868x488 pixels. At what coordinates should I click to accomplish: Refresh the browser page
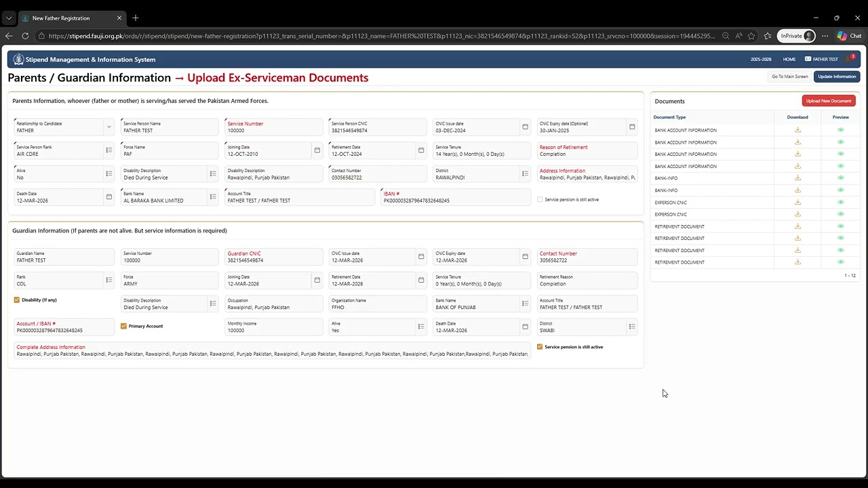coord(25,36)
